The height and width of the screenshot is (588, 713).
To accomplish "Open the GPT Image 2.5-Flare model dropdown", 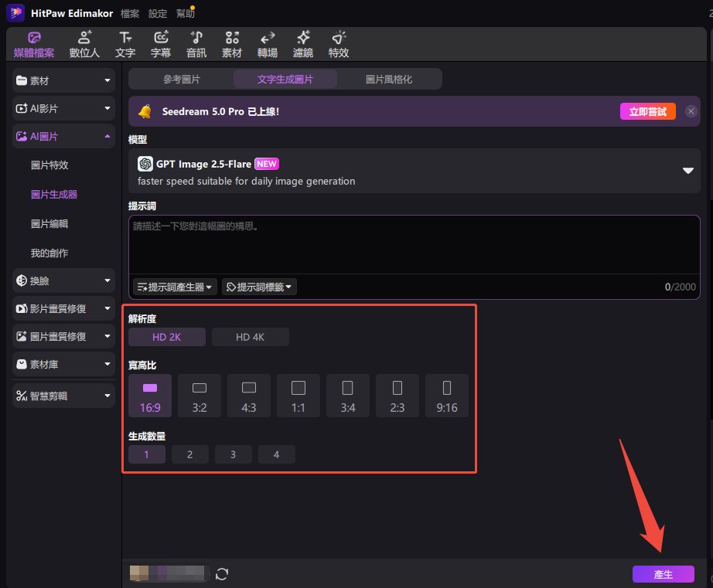I will point(414,171).
